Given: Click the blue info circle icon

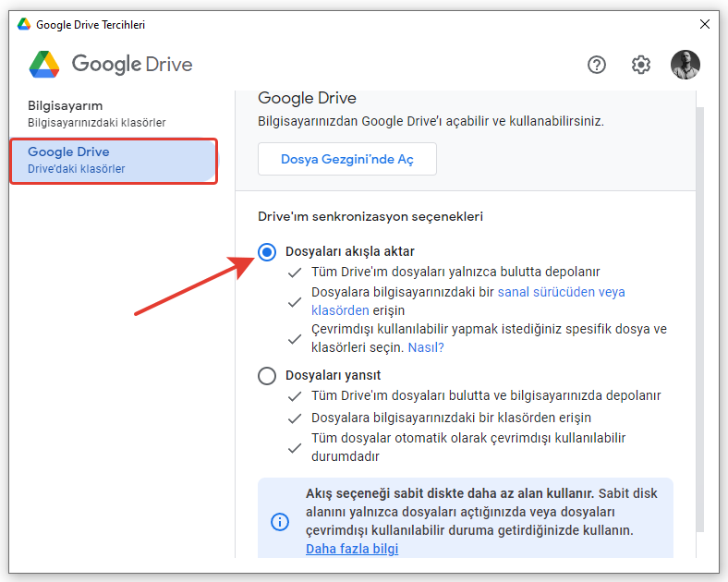Looking at the screenshot, I should pyautogui.click(x=279, y=522).
